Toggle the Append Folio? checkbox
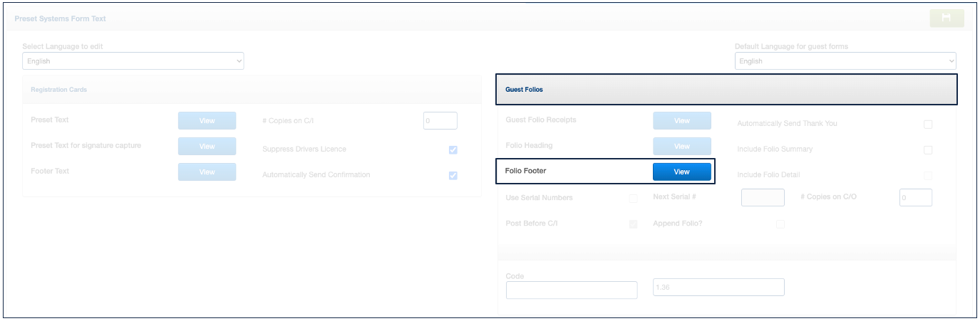Viewport: 980px width, 321px height. [780, 224]
